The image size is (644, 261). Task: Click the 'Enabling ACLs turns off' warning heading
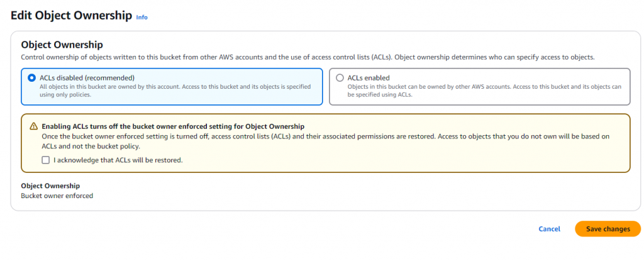point(173,126)
